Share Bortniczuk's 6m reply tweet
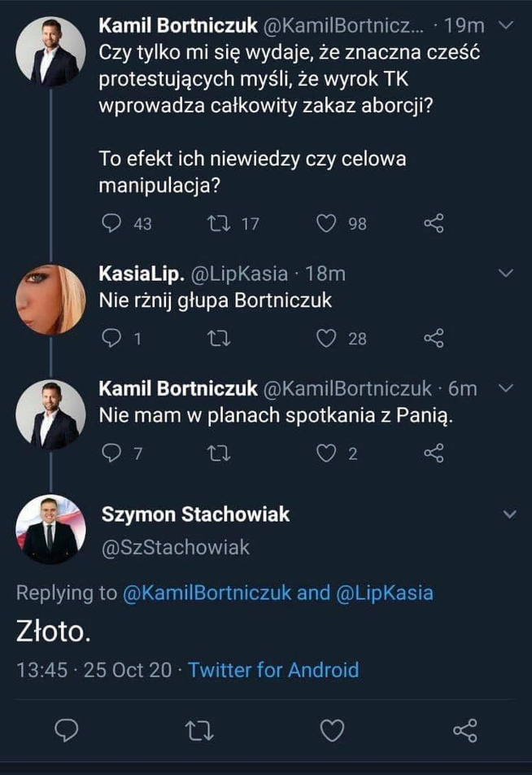Screen dimensions: 532x775 [434, 453]
